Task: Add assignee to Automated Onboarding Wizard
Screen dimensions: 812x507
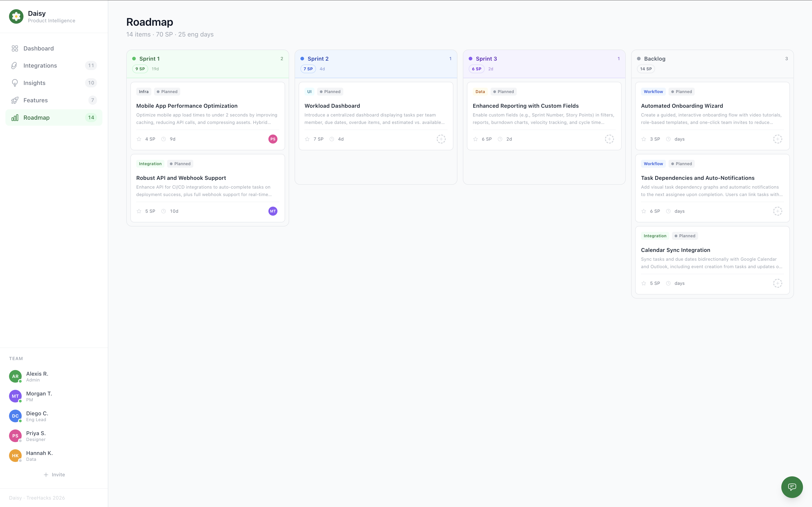Action: coord(777,139)
